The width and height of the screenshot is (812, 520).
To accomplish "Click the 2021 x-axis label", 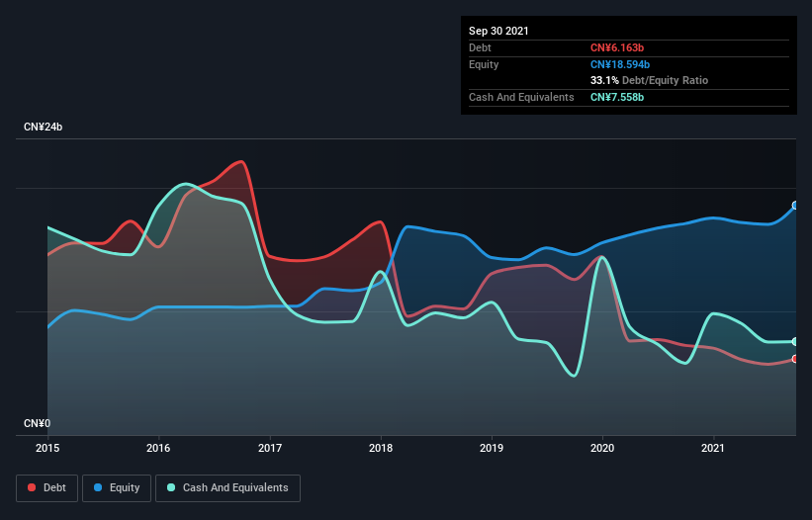I will 713,448.
